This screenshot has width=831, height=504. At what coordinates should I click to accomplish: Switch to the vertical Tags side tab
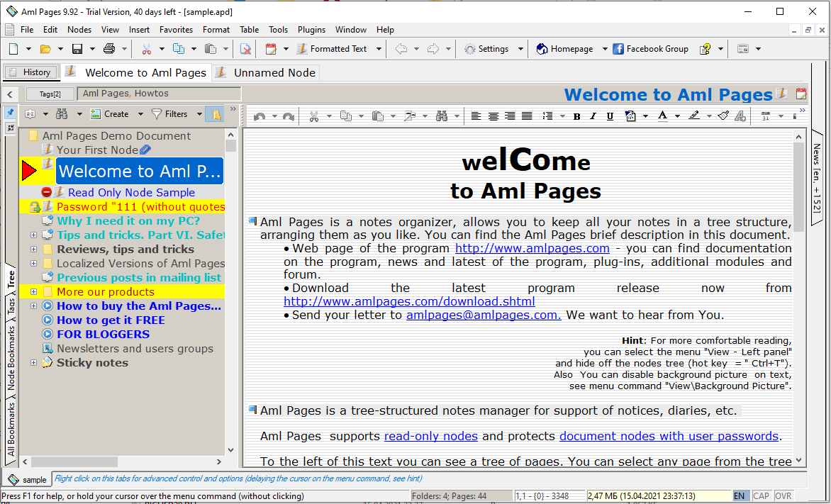point(11,306)
